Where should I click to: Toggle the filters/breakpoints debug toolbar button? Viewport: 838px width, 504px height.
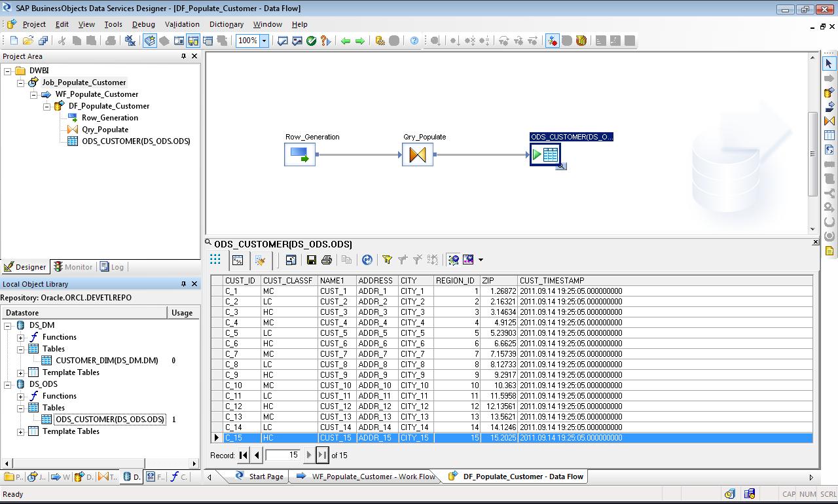tap(552, 41)
